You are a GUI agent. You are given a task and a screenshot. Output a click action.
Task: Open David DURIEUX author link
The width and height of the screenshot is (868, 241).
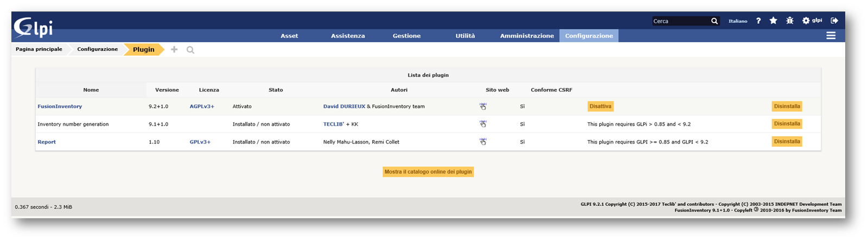point(344,106)
